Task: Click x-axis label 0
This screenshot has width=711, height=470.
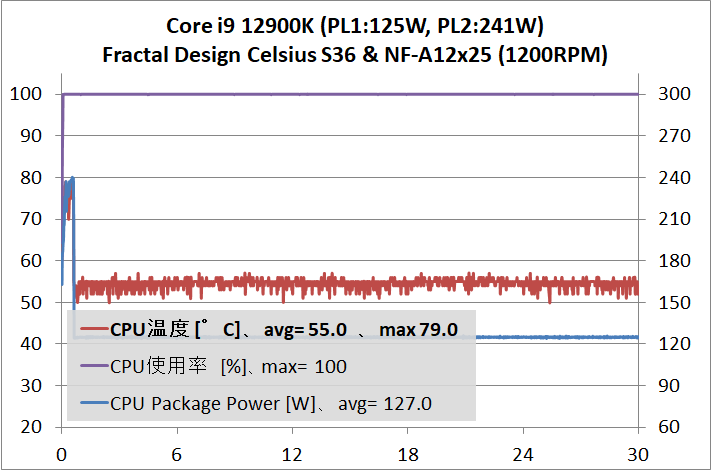Action: (61, 454)
